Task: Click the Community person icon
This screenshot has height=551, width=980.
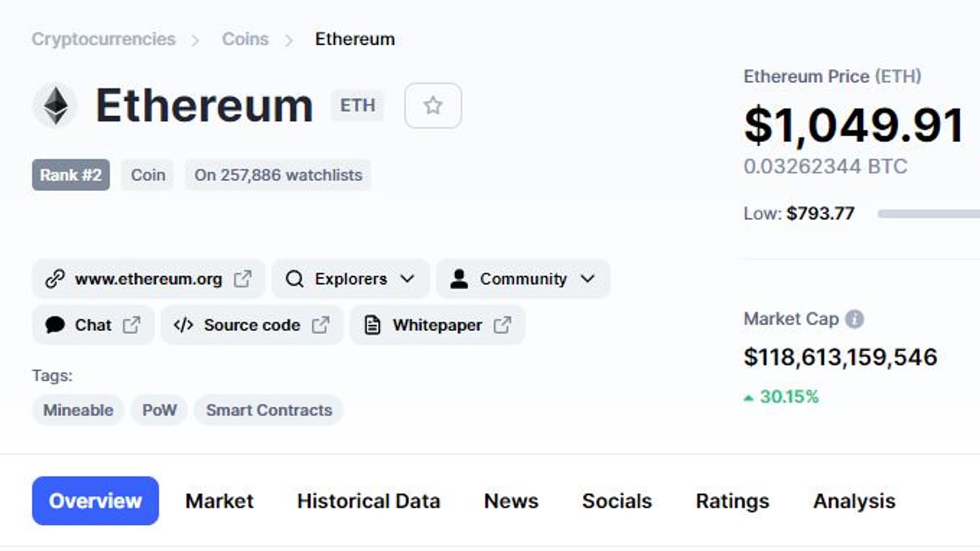Action: pyautogui.click(x=459, y=279)
